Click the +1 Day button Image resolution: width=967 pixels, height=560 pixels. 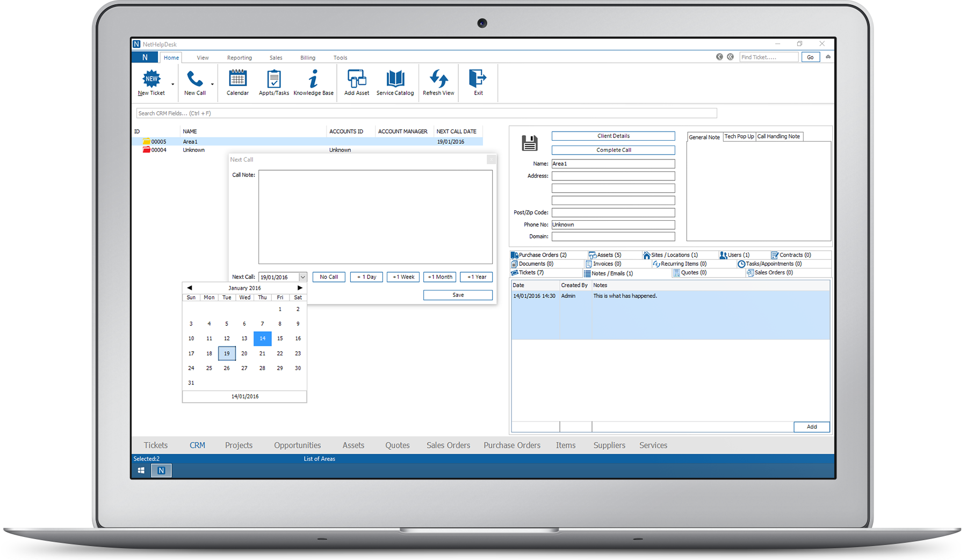366,277
